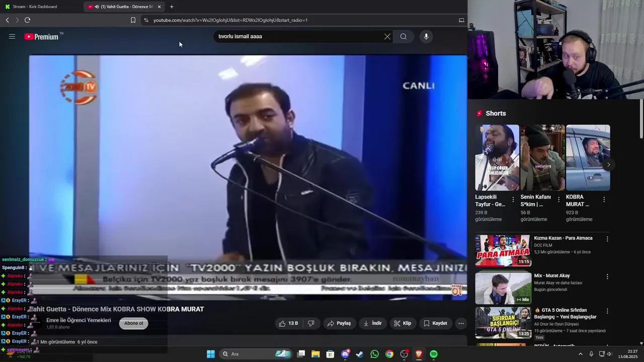This screenshot has height=362, width=644.
Task: Click the Ali Onur ile Oyun Dünyası channel
Action: [x=556, y=324]
